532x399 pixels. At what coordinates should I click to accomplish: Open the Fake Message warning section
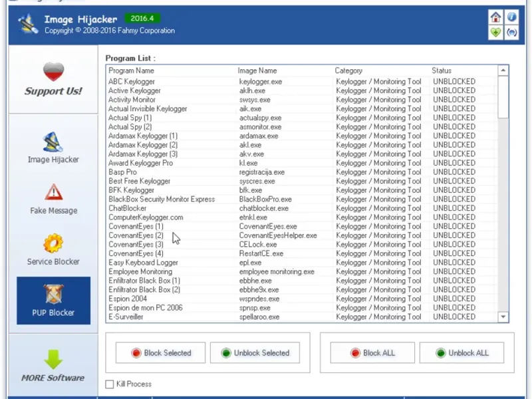(x=53, y=199)
